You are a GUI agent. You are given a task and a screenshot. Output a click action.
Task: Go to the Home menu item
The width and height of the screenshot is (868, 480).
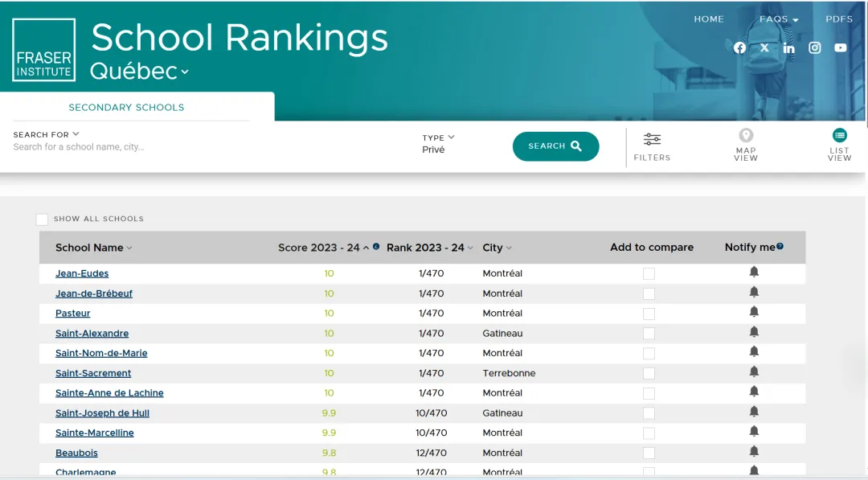click(709, 19)
